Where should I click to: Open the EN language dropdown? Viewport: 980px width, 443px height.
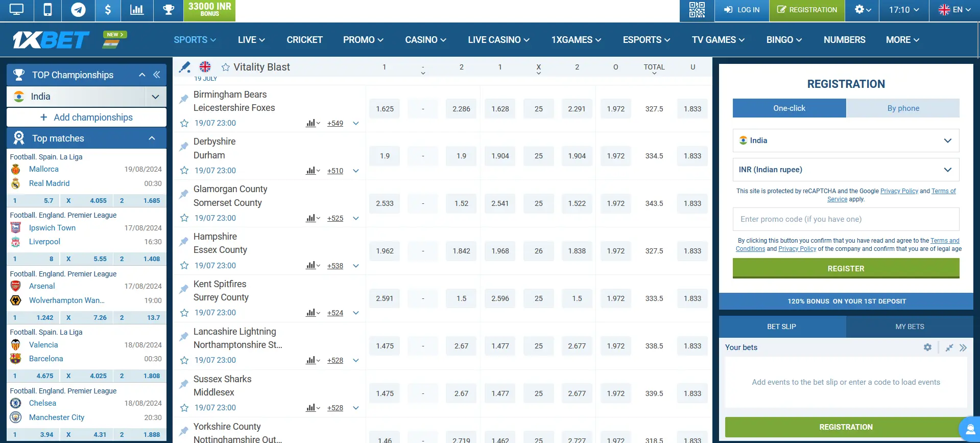tap(954, 10)
